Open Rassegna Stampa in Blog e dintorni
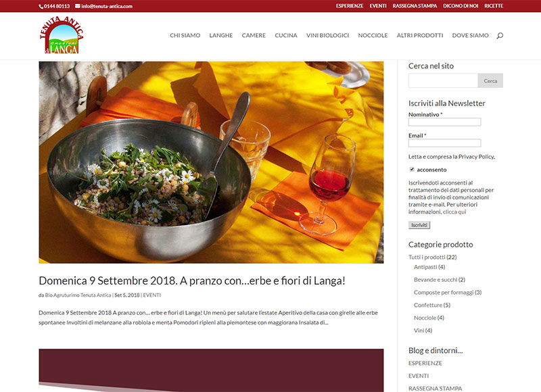The width and height of the screenshot is (541, 392). [x=435, y=389]
